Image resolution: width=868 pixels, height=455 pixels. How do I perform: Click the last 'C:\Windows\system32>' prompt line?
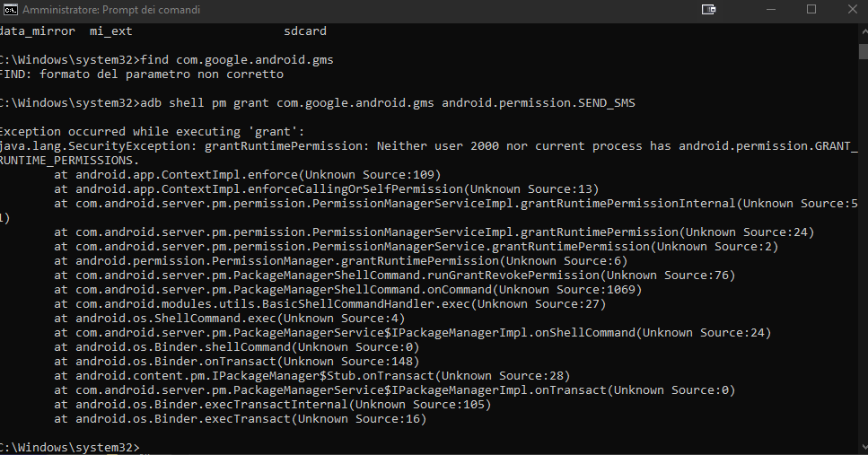(x=70, y=447)
